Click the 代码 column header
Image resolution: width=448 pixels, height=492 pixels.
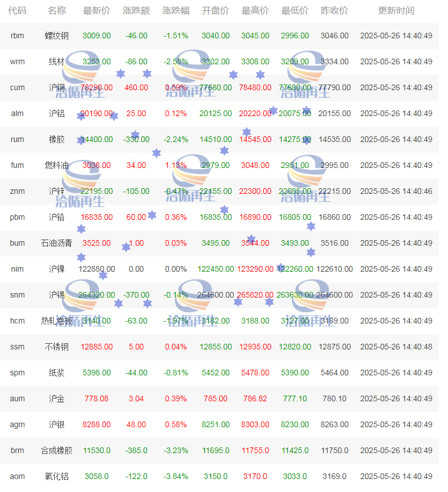coord(17,11)
